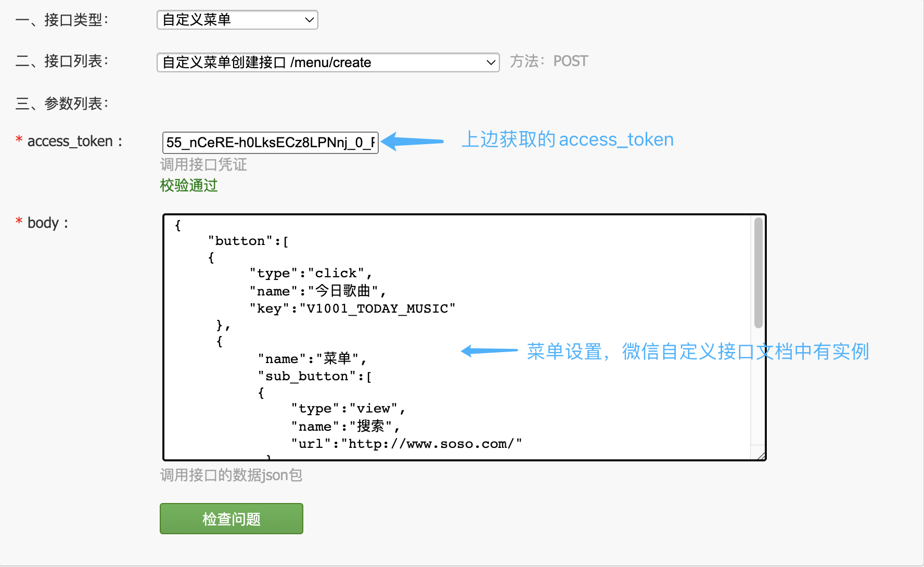Click the 校验通过 validation message
The height and width of the screenshot is (567, 924).
(189, 185)
